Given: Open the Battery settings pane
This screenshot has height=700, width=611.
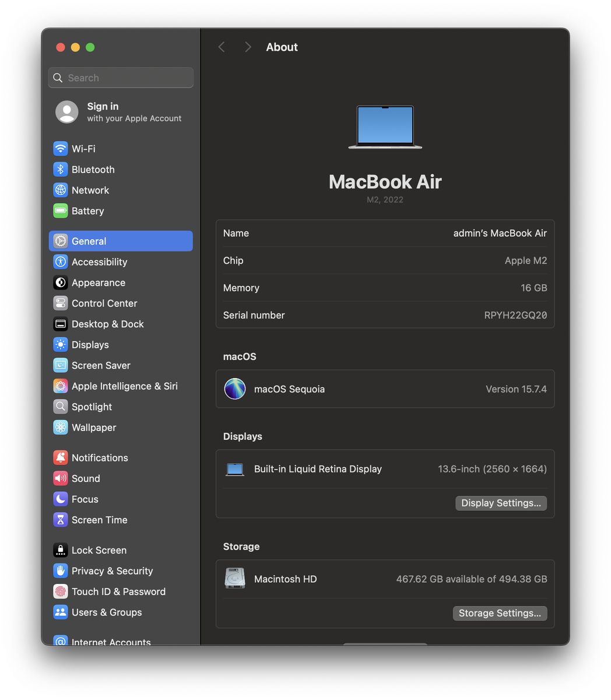Looking at the screenshot, I should (x=87, y=211).
